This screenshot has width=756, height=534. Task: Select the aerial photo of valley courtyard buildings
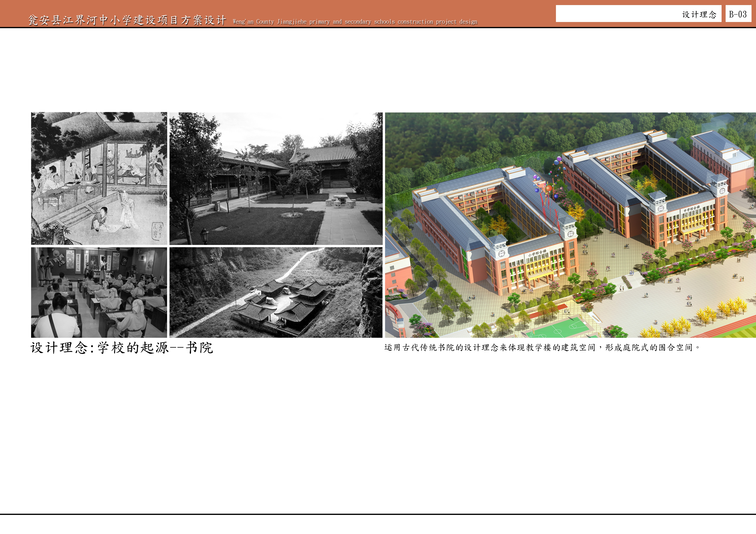click(276, 292)
